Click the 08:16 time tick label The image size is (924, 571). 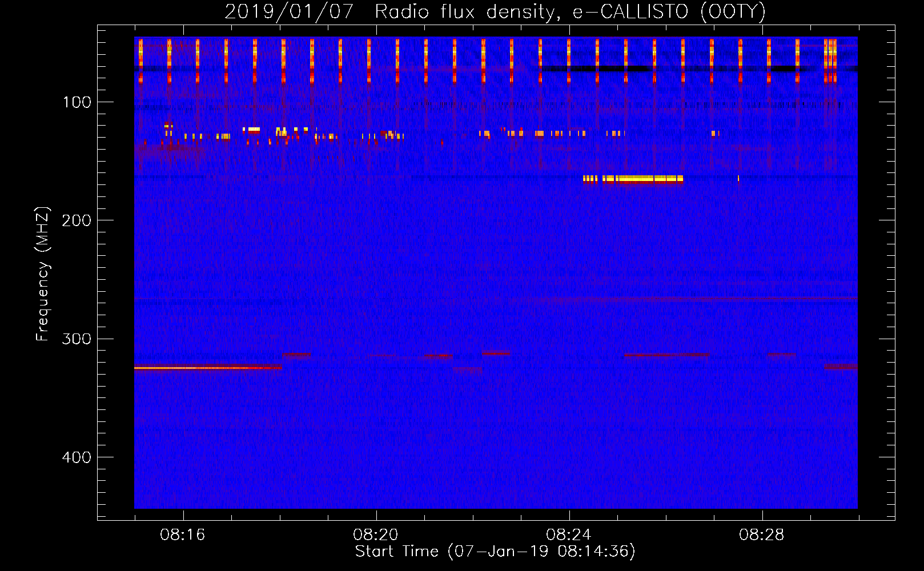183,535
